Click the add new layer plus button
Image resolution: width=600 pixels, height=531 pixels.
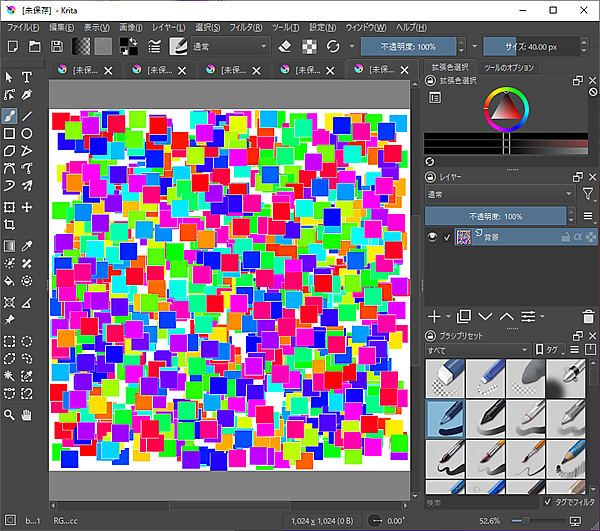coord(434,316)
